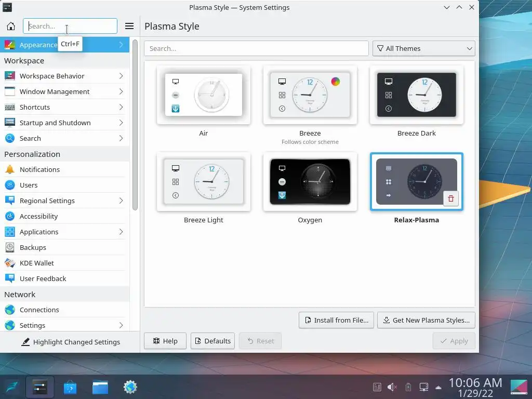The image size is (532, 399).
Task: Click the Appearance category icon
Action: (x=10, y=45)
